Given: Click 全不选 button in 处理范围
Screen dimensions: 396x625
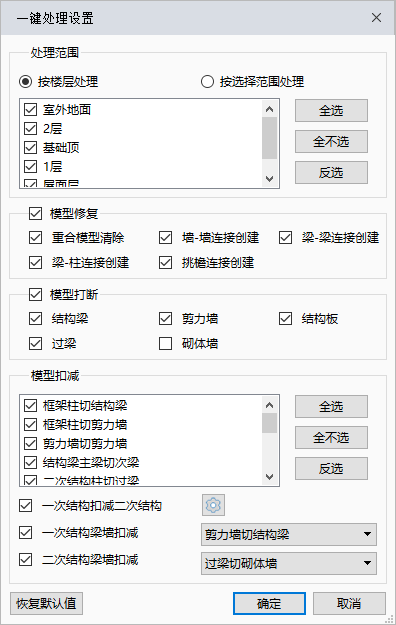Looking at the screenshot, I should tap(331, 142).
